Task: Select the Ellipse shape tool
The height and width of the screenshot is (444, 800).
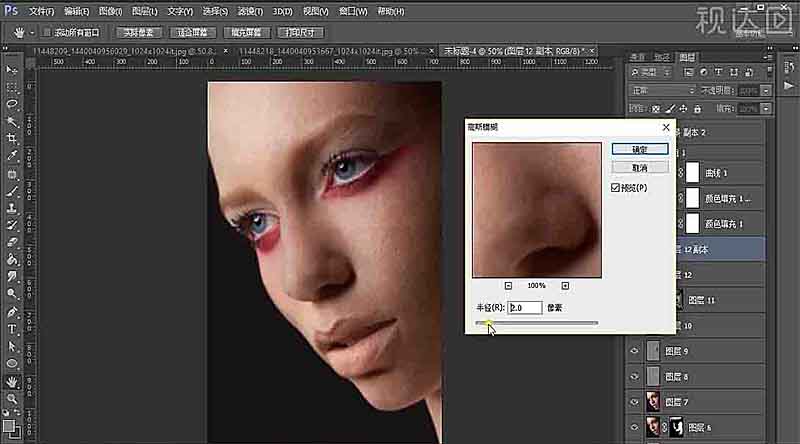Action: click(x=12, y=364)
